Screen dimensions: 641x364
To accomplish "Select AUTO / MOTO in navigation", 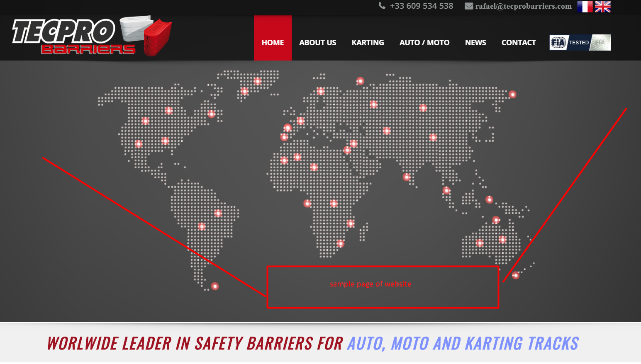I will tap(424, 43).
